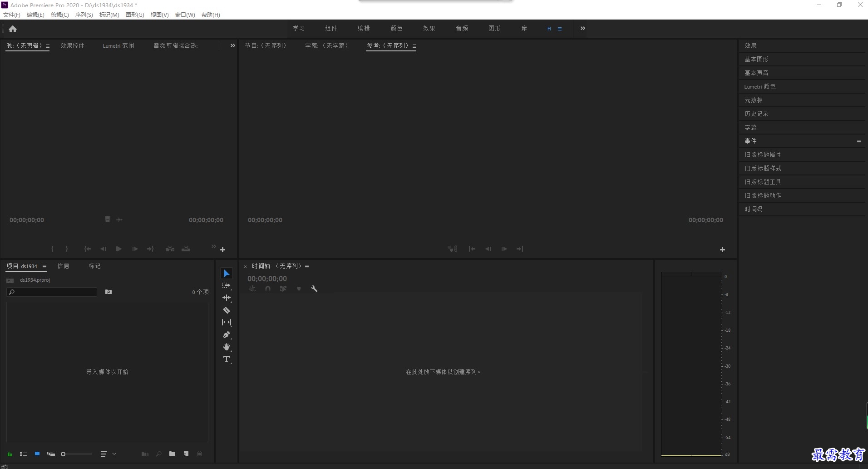Select the Hand tool
The width and height of the screenshot is (868, 469).
tap(227, 347)
